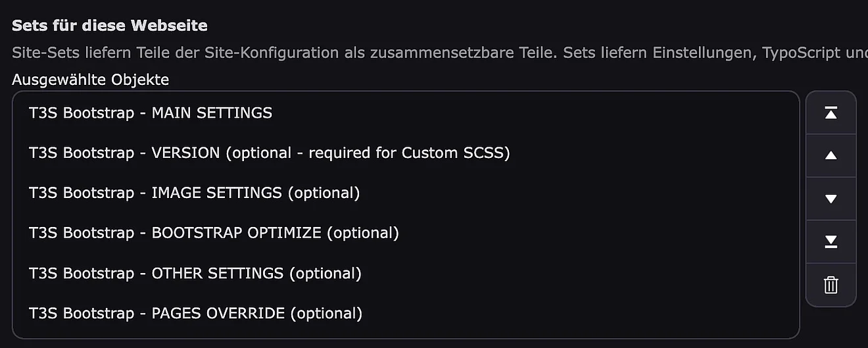
Task: Remove selected set with trash icon
Action: 831,285
